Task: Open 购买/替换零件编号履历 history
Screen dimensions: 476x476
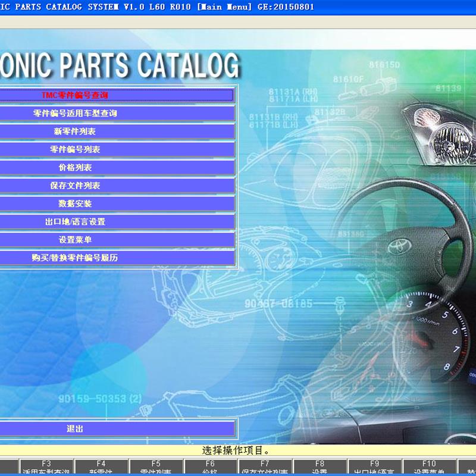Action: point(117,258)
